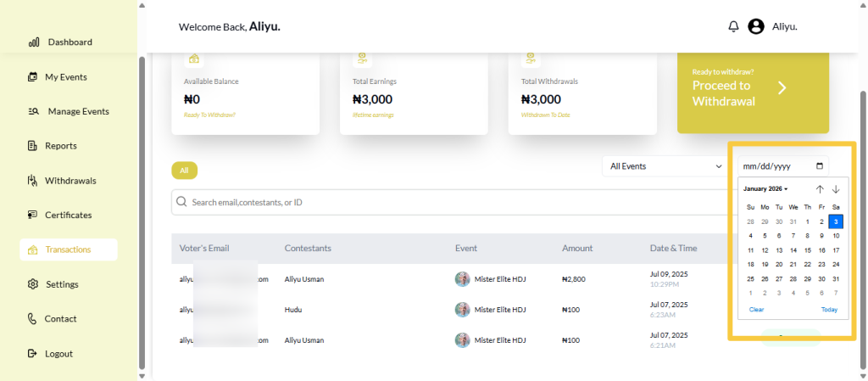Expand the January 2026 month selector
868x381 pixels.
click(x=765, y=188)
